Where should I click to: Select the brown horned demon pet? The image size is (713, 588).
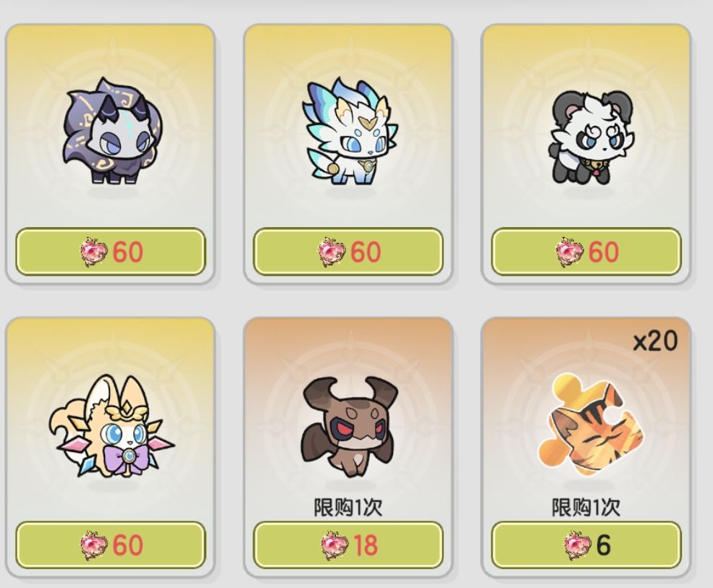pos(348,426)
